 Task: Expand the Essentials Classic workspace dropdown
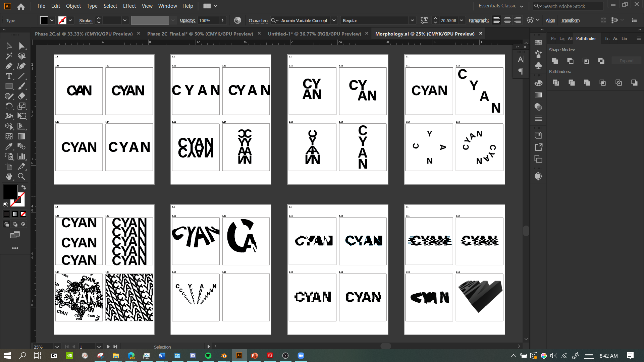[522, 6]
